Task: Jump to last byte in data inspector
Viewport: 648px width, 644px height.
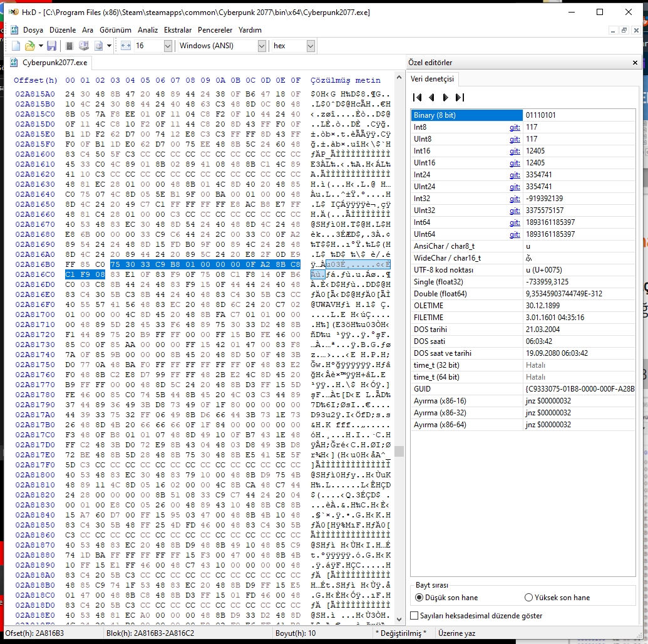Action: tap(460, 97)
